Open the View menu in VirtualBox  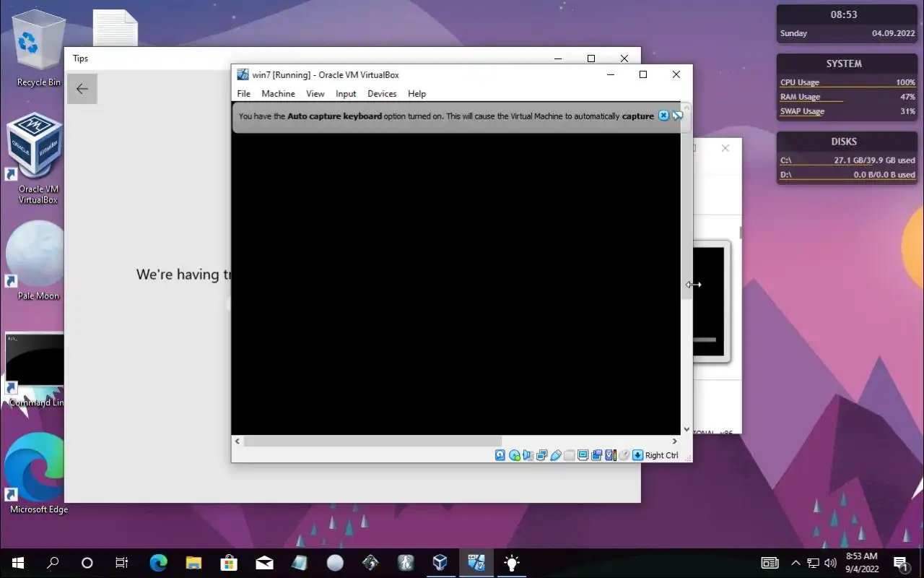coord(315,94)
